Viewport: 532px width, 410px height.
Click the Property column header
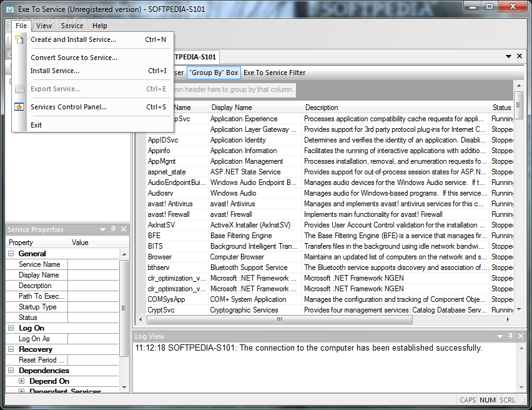click(x=37, y=242)
